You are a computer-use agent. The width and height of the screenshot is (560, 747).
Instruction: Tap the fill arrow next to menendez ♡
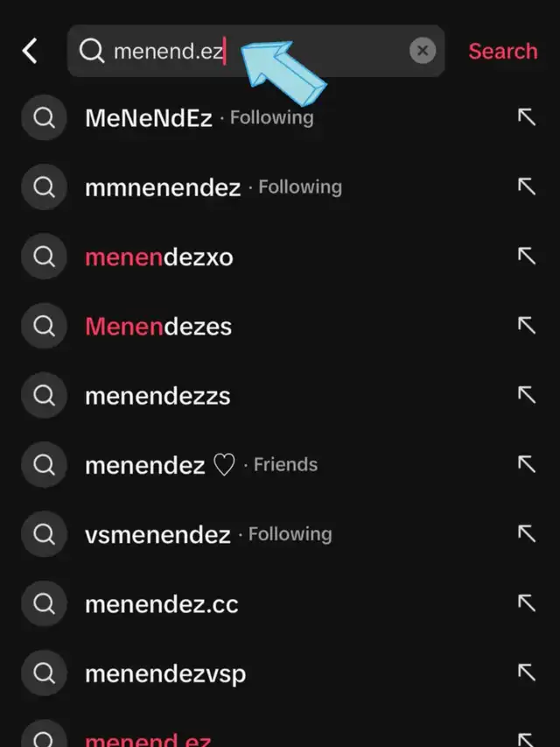pos(527,464)
